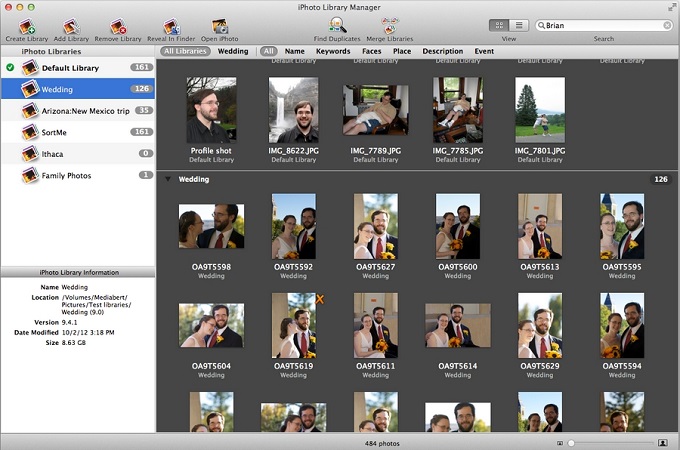Click the Reveal In Finder icon
The width and height of the screenshot is (680, 450).
(171, 26)
